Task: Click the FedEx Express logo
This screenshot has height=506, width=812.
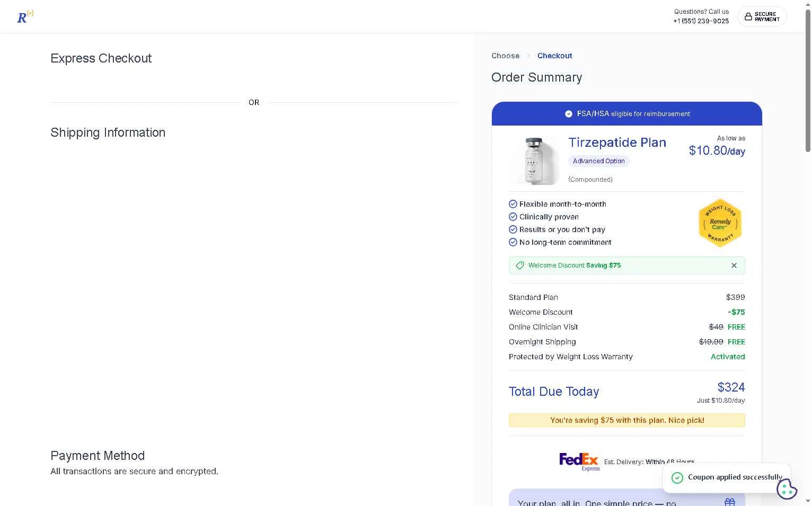Action: tap(579, 461)
